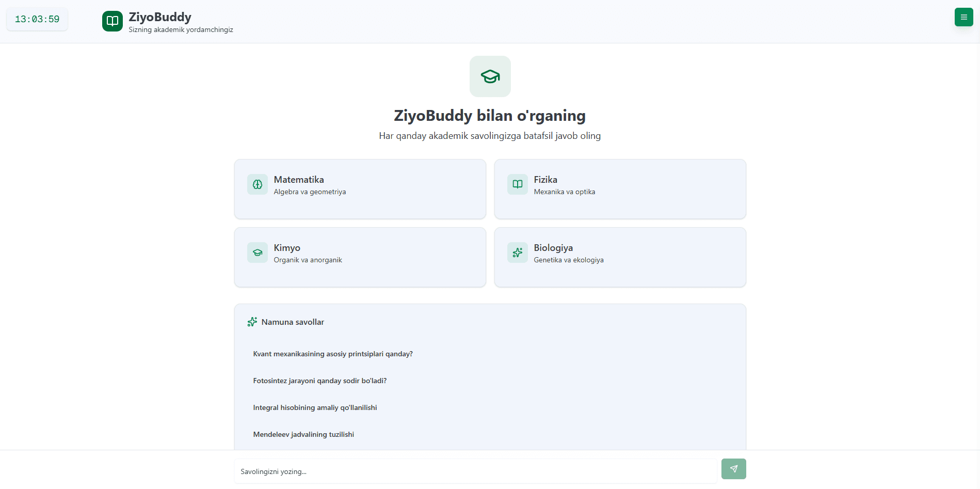Screen dimensions: 980x489
Task: Choose the Biologiya subject card
Action: pyautogui.click(x=620, y=257)
